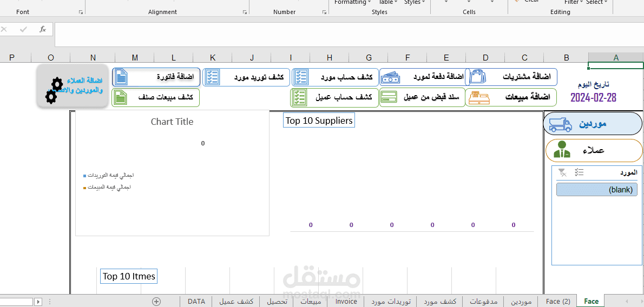Switch to the كشف عميل sheet tab

tap(236, 302)
